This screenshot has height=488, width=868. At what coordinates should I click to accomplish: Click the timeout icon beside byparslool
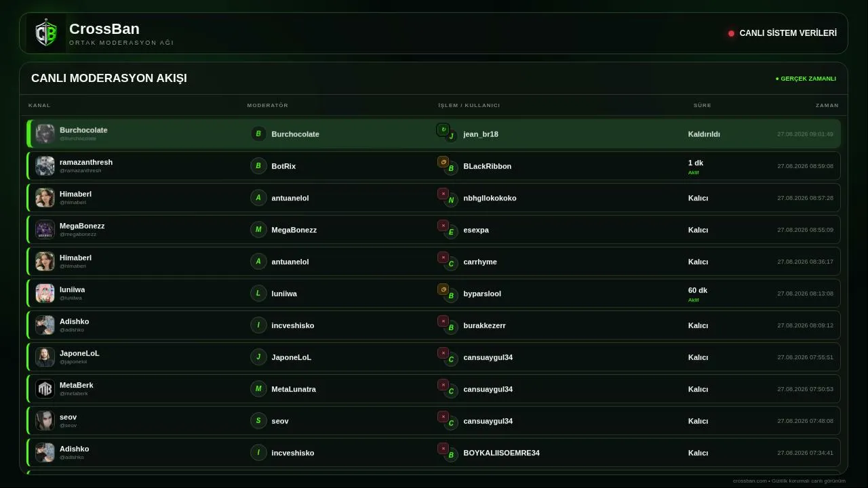point(443,289)
